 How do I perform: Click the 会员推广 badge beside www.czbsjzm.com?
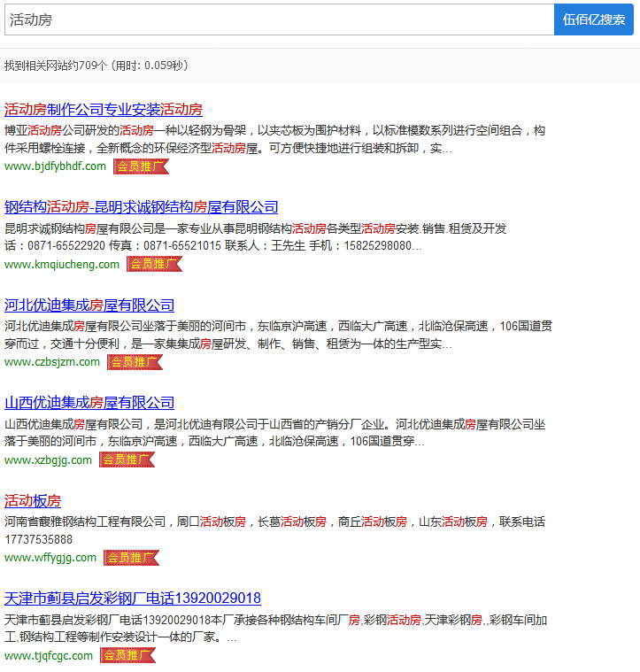pos(134,362)
